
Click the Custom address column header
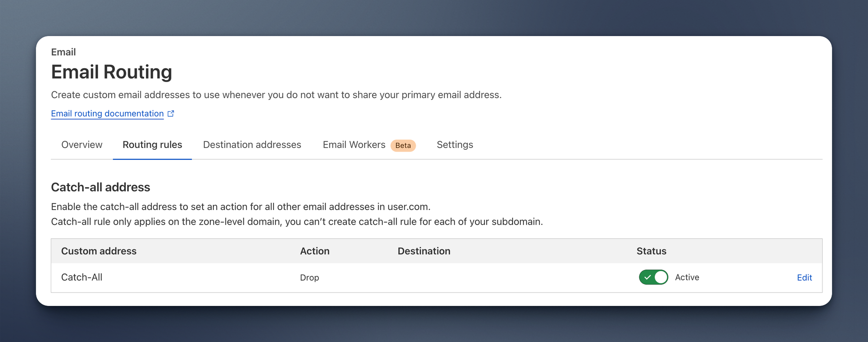point(99,251)
